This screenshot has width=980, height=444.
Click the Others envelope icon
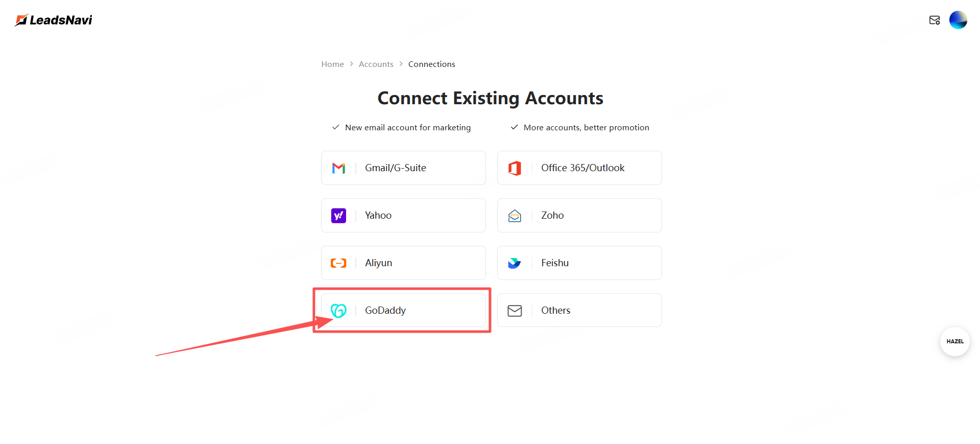[x=514, y=311]
